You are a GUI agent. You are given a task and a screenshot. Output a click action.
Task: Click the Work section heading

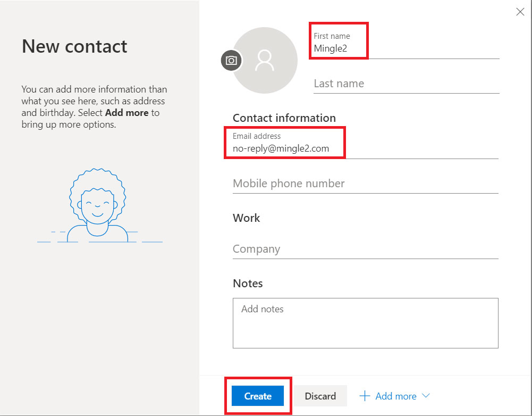247,218
